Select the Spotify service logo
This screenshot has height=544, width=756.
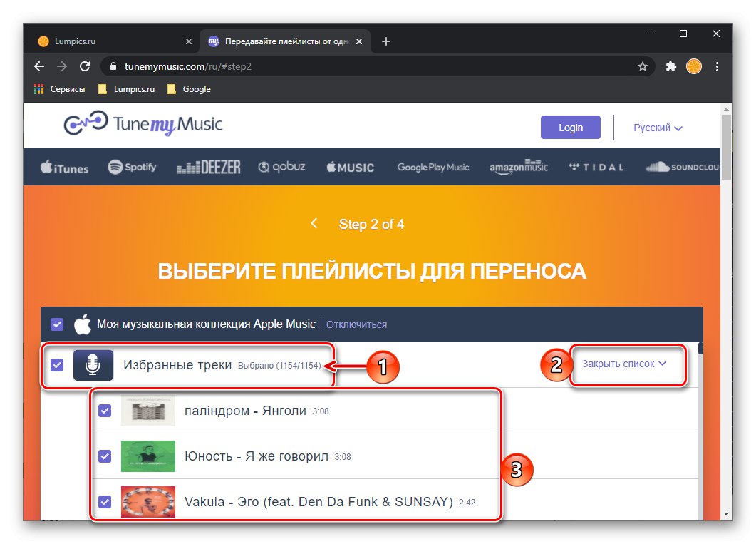coord(132,167)
